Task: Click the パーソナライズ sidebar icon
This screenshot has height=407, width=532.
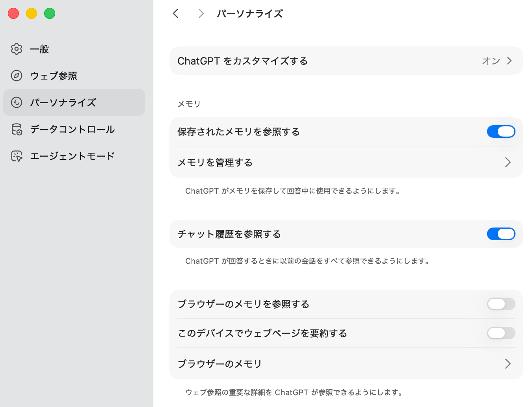Action: (x=17, y=102)
